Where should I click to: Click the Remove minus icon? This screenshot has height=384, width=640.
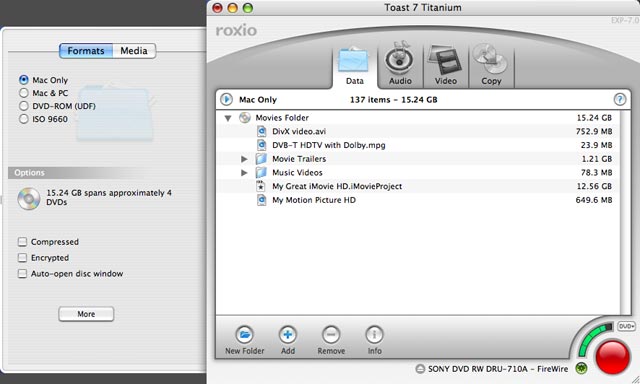[331, 335]
